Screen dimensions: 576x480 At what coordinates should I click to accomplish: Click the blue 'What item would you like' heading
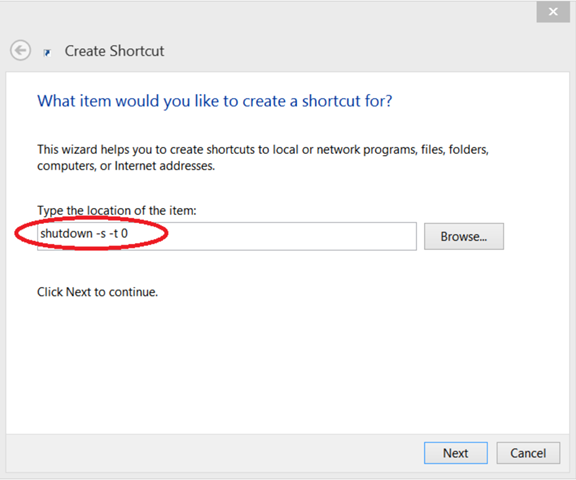[x=215, y=101]
